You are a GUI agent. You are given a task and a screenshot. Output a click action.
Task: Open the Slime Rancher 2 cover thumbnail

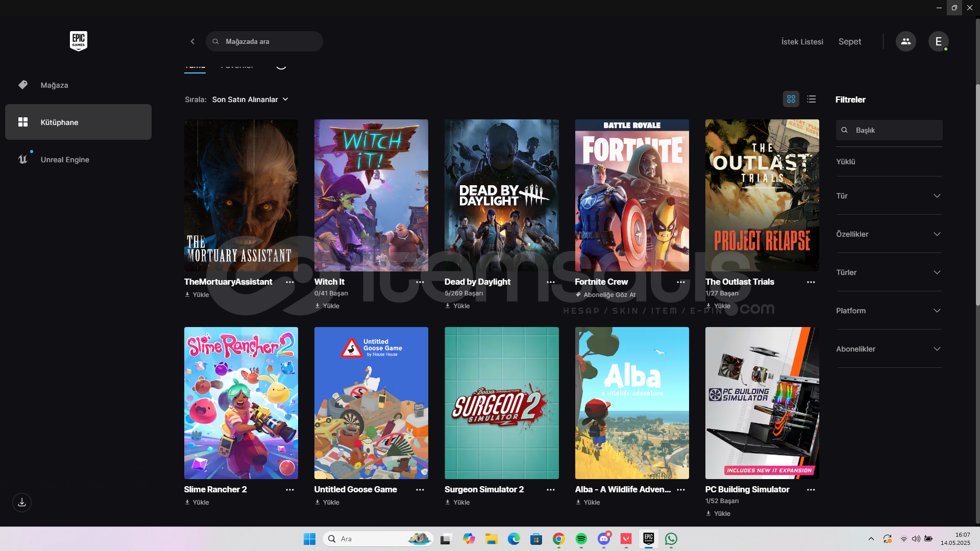coord(241,403)
